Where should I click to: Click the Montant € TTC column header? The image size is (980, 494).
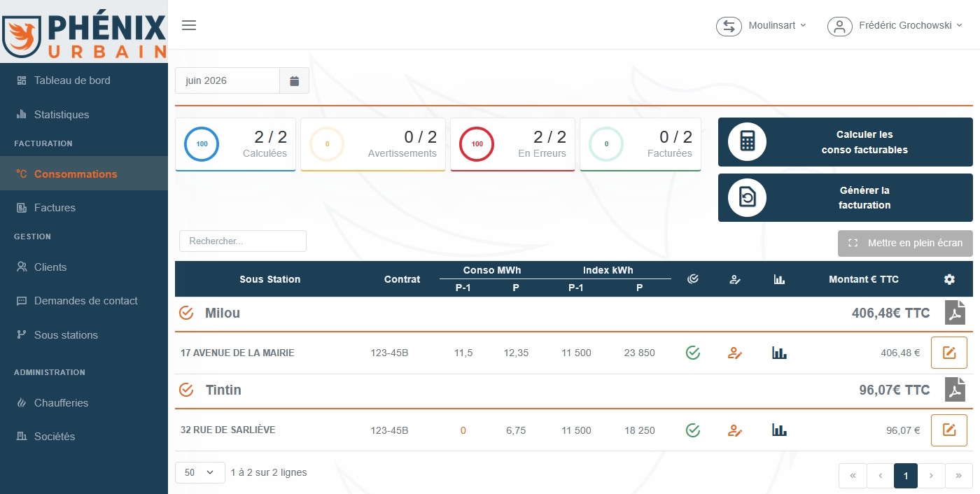point(864,279)
